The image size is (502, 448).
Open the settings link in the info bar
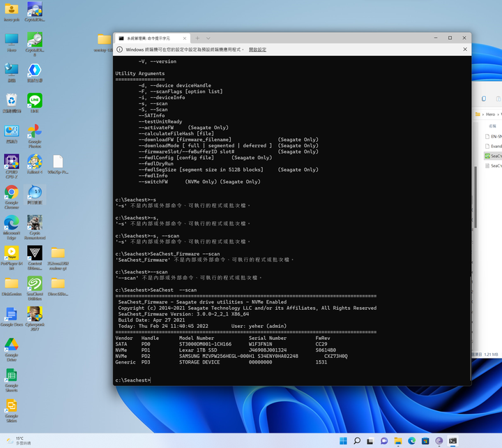pyautogui.click(x=258, y=50)
